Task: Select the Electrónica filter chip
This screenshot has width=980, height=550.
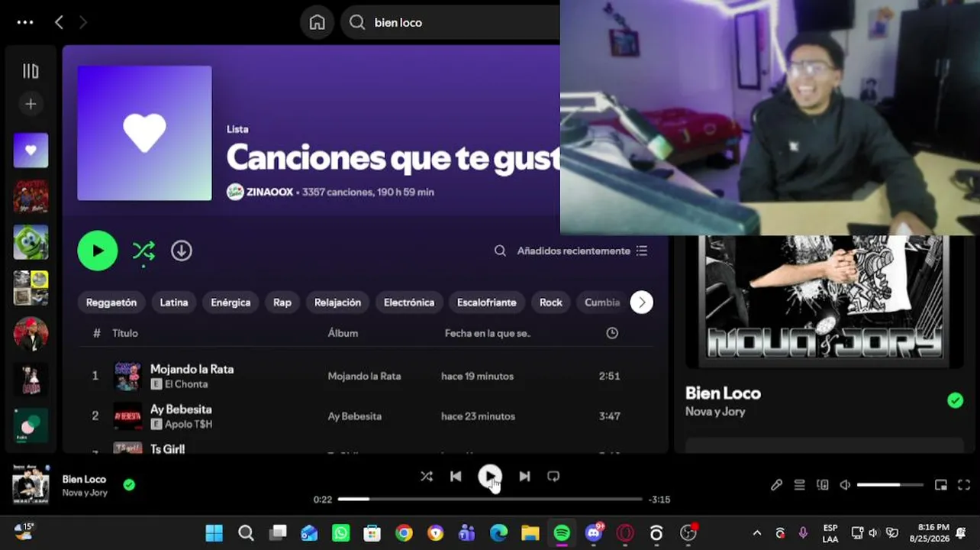Action: point(409,302)
